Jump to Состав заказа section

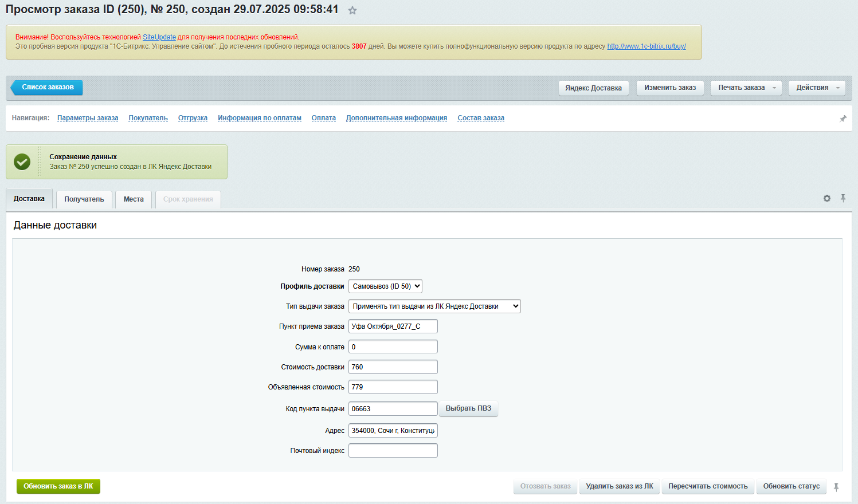pos(481,118)
